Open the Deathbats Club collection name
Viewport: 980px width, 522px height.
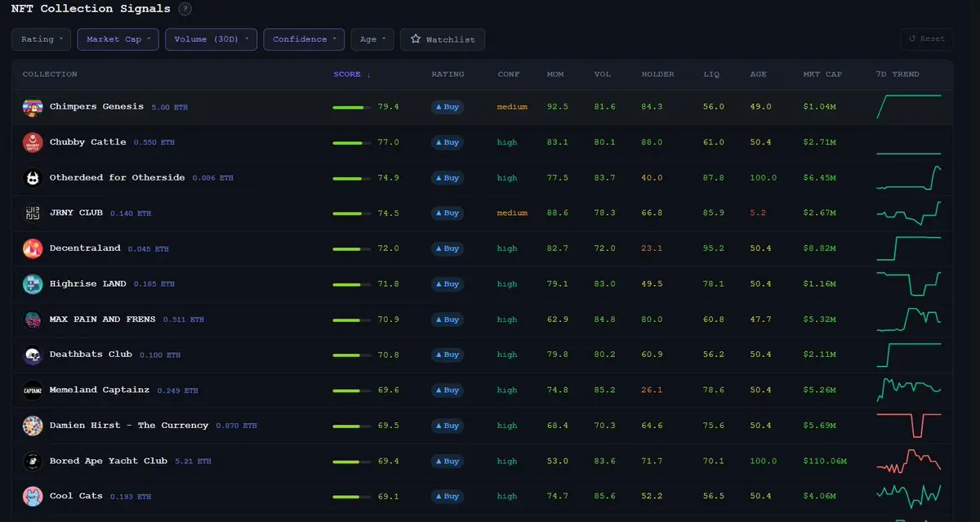(x=91, y=355)
